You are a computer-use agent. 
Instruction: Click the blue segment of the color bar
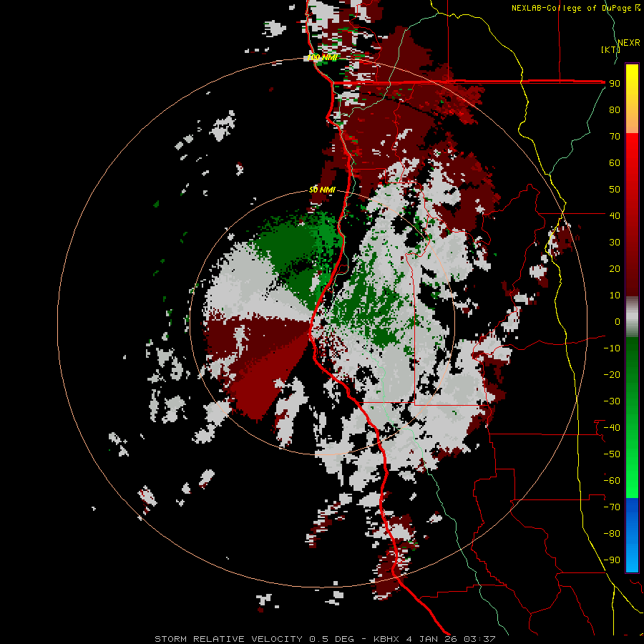632,535
